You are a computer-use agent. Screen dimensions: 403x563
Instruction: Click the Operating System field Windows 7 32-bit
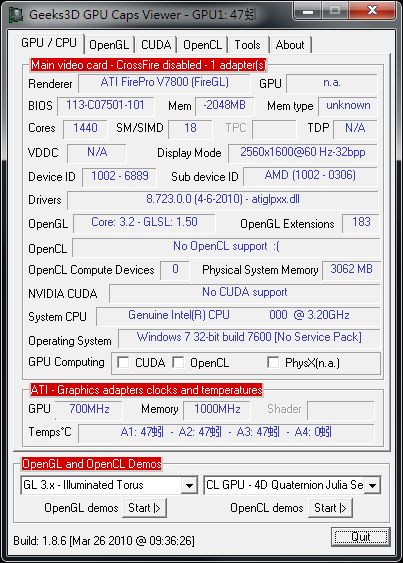249,338
